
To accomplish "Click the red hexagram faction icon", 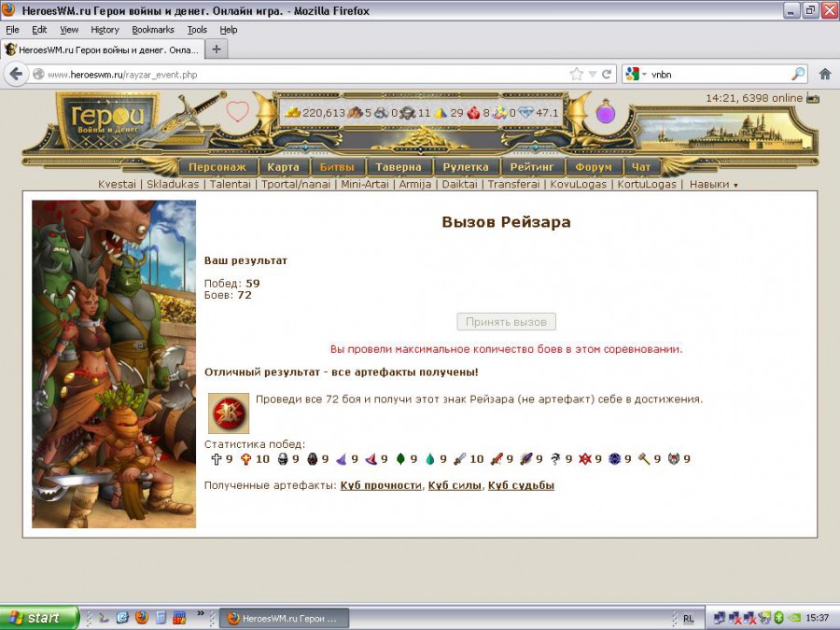I will click(x=585, y=458).
